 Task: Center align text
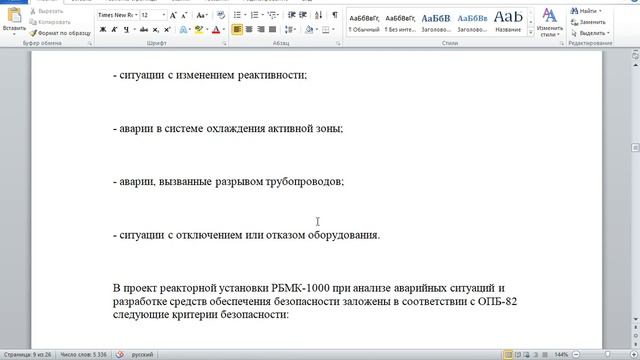click(x=249, y=29)
